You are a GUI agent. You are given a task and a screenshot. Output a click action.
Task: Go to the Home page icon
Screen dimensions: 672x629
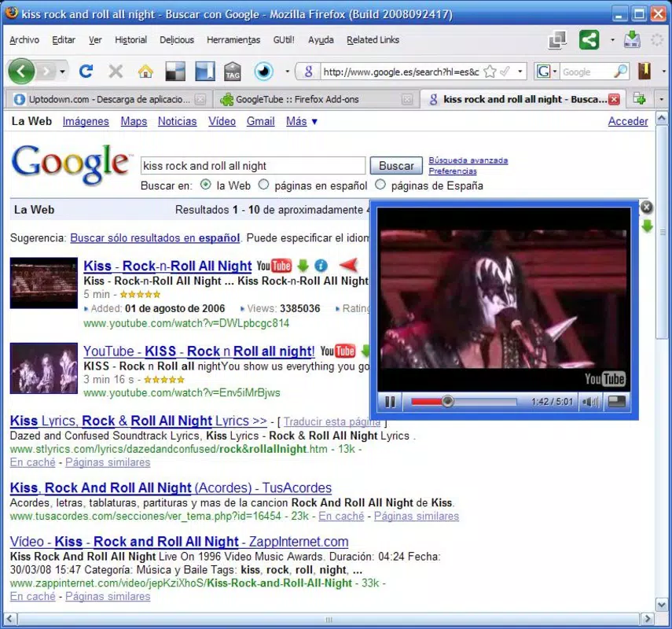coord(145,72)
